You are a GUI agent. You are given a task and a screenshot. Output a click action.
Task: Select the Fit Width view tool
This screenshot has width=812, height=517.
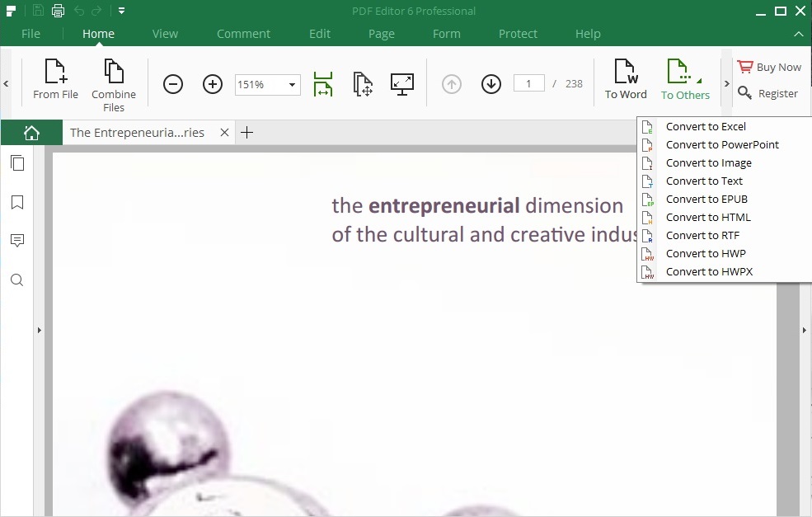pyautogui.click(x=322, y=83)
